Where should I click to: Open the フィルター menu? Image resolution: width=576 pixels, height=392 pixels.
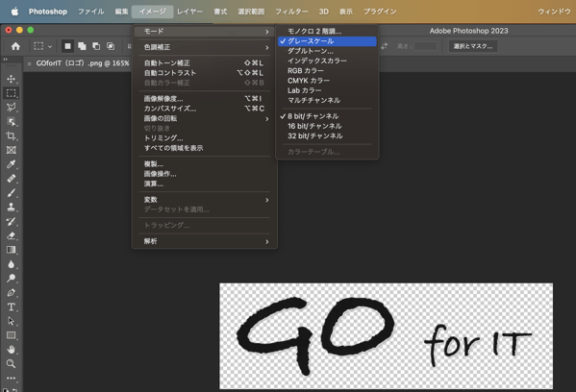point(291,12)
